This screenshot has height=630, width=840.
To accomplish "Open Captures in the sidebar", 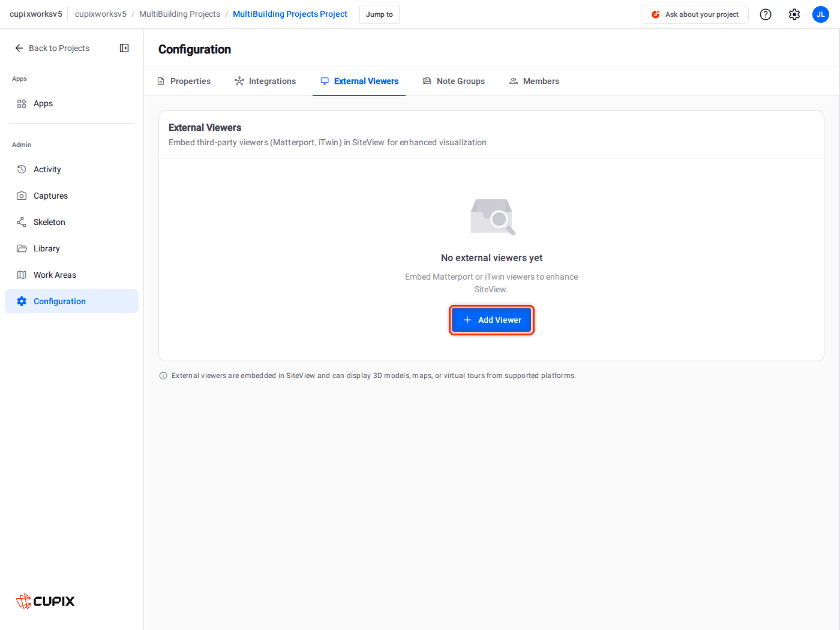I will (x=71, y=196).
